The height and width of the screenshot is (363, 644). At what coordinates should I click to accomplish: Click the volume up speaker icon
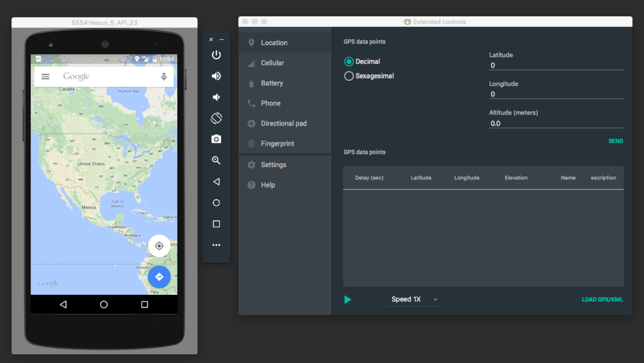click(216, 76)
